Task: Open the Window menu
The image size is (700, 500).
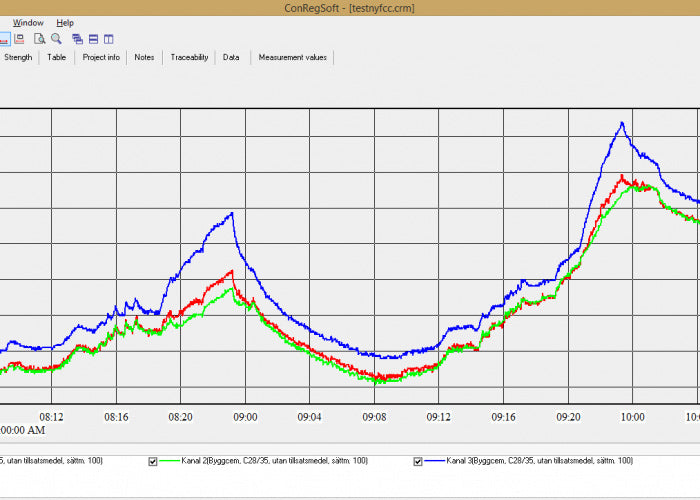Action: (x=28, y=22)
